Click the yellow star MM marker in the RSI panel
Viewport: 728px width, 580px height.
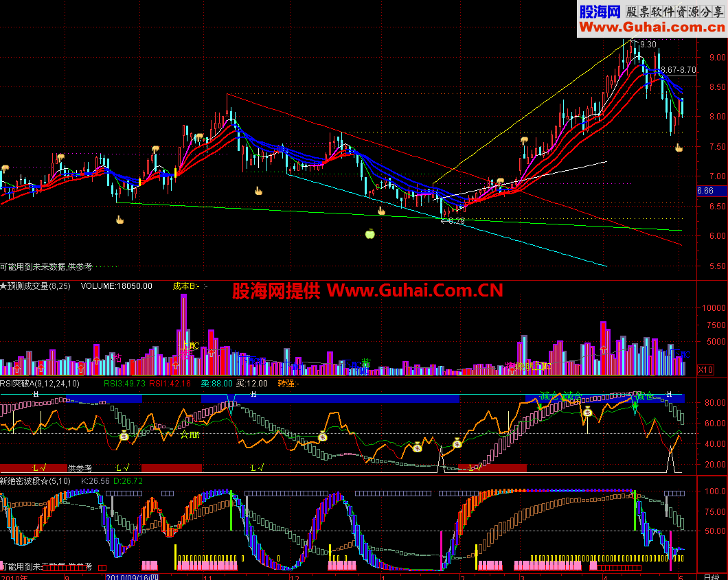[x=190, y=434]
